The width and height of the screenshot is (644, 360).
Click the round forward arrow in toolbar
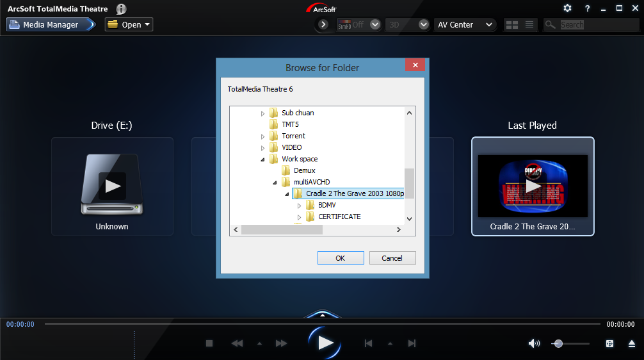[x=323, y=24]
